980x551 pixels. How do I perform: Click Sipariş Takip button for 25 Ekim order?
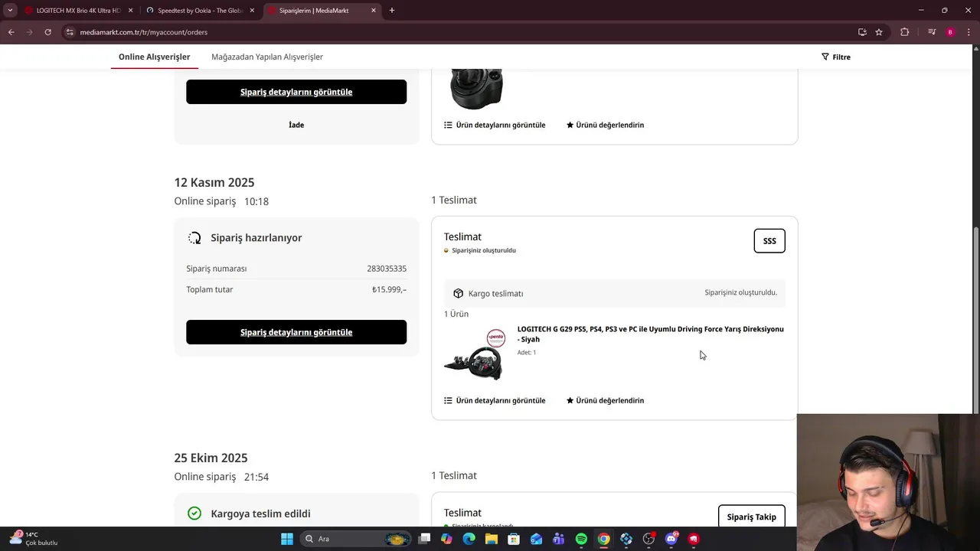752,517
